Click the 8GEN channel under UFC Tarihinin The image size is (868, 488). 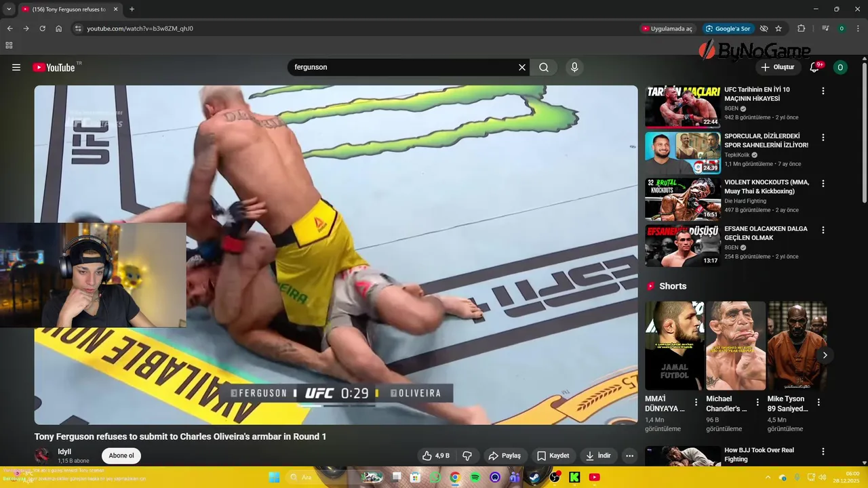click(x=731, y=108)
